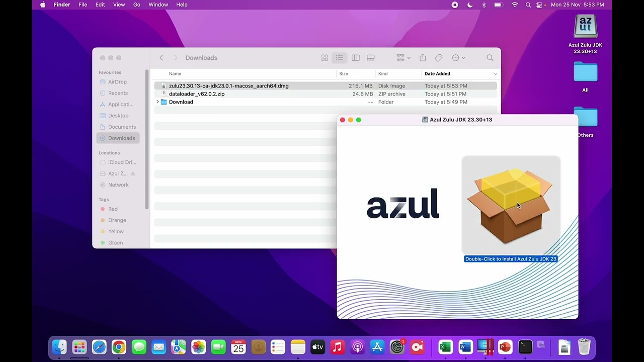Click the screen recording stop icon in menu bar
Screen dimensions: 644x362
(455, 5)
